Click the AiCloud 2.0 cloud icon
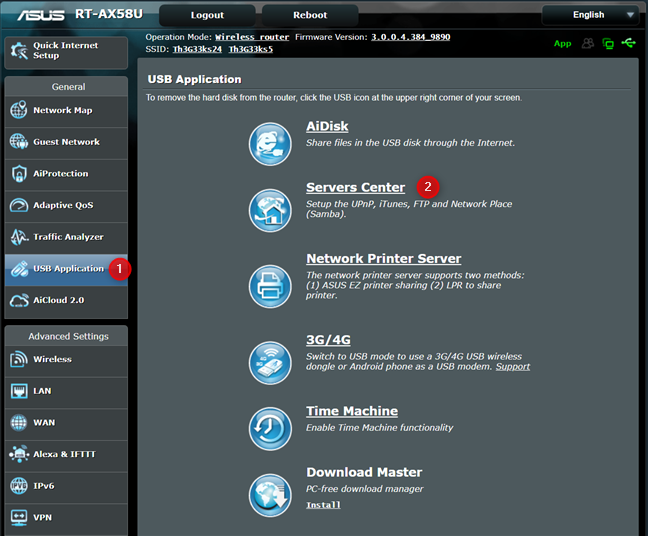The height and width of the screenshot is (536, 648). coord(19,300)
